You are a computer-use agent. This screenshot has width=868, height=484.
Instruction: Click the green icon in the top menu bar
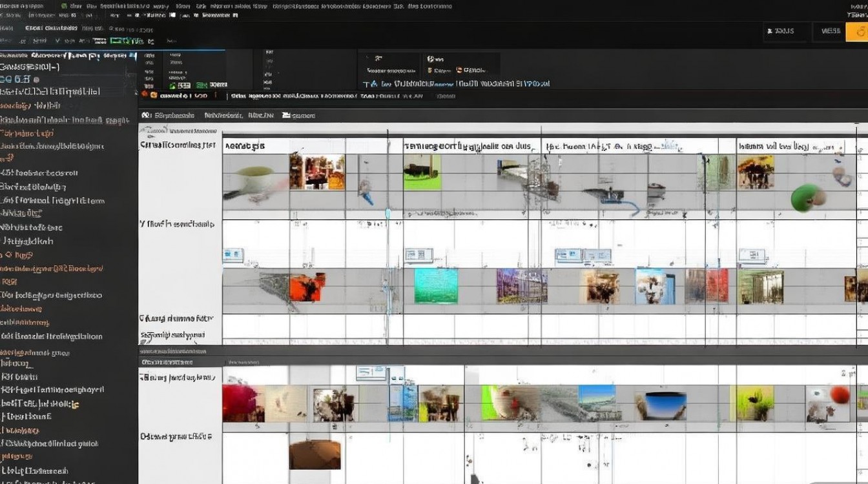pyautogui.click(x=63, y=6)
